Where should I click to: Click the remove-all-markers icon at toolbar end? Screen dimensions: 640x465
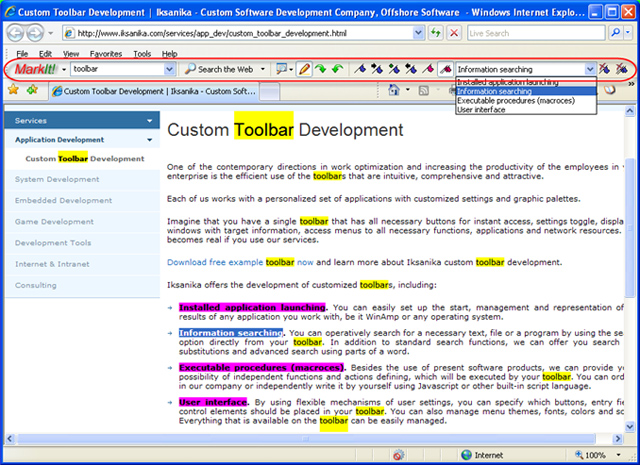coord(622,69)
